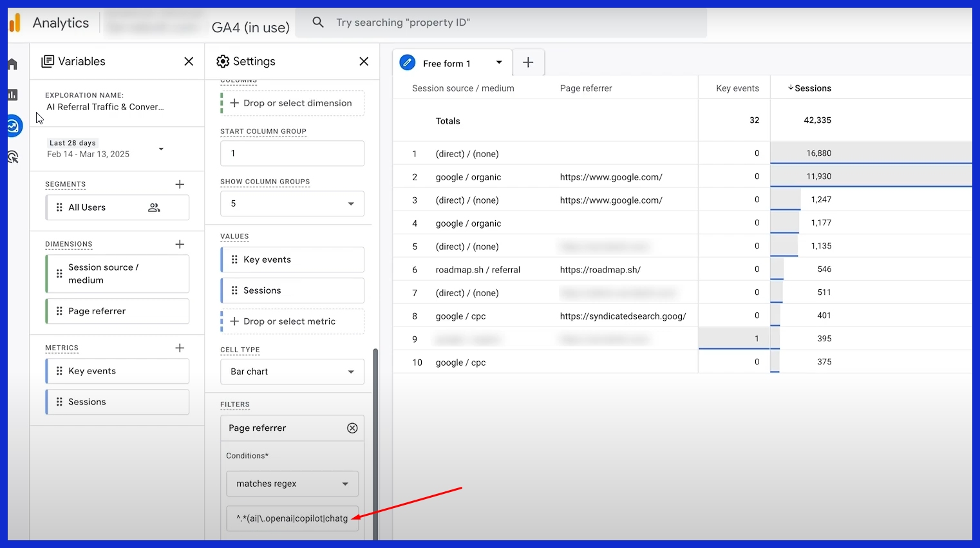Click the Page referrer column header
The height and width of the screenshot is (548, 980).
tap(586, 88)
